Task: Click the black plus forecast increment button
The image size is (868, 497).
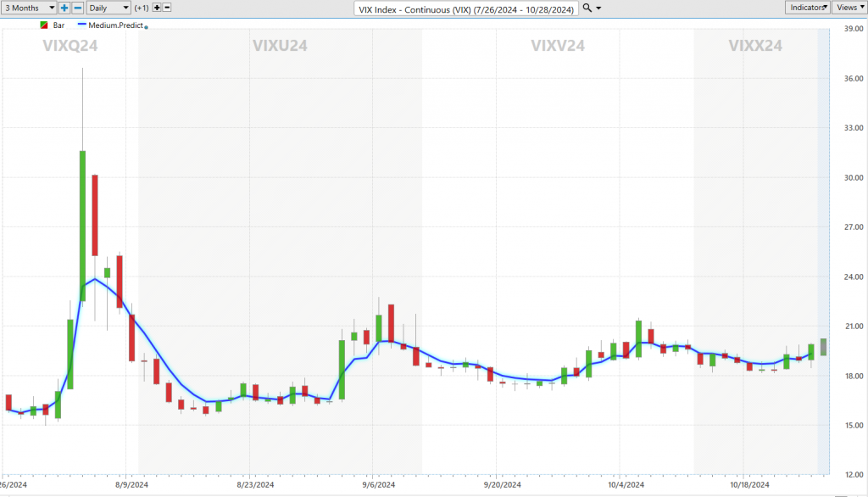Action: point(157,8)
